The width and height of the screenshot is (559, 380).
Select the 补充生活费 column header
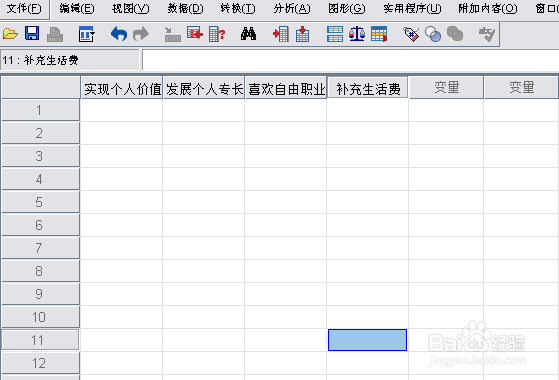pos(368,88)
